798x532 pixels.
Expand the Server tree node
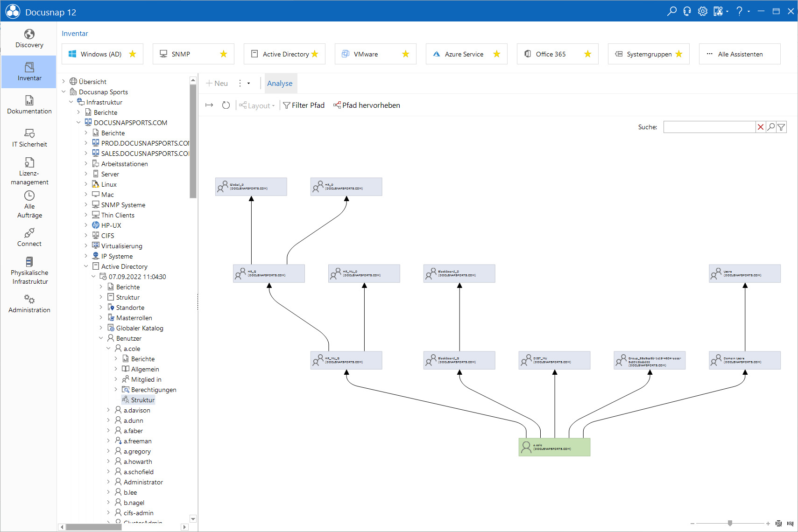click(x=86, y=174)
